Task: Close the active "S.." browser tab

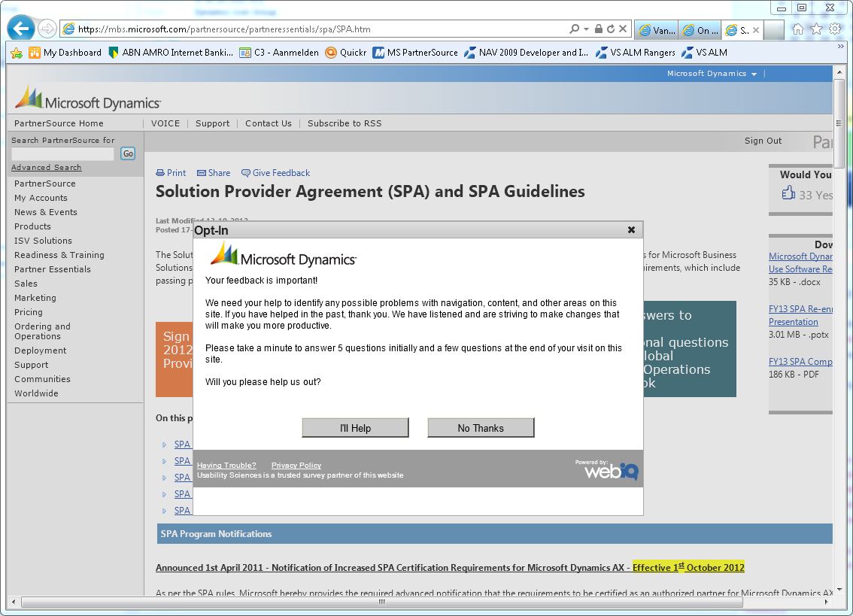Action: point(756,31)
